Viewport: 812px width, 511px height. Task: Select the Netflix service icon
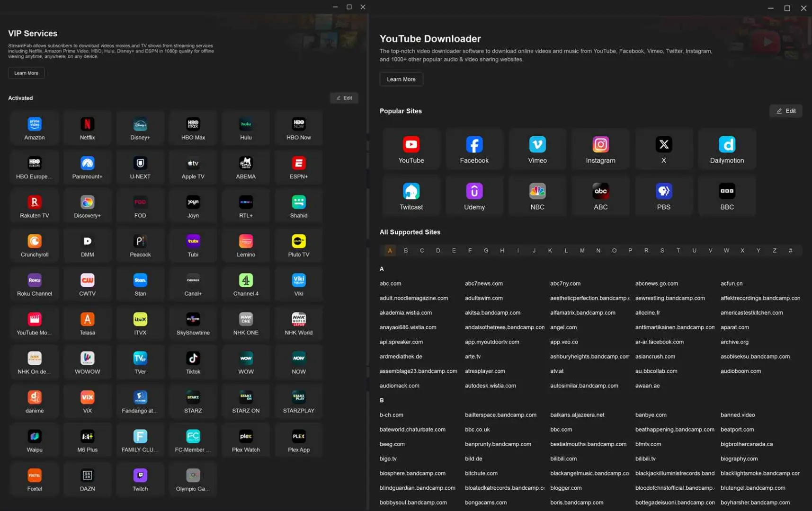[x=87, y=128]
